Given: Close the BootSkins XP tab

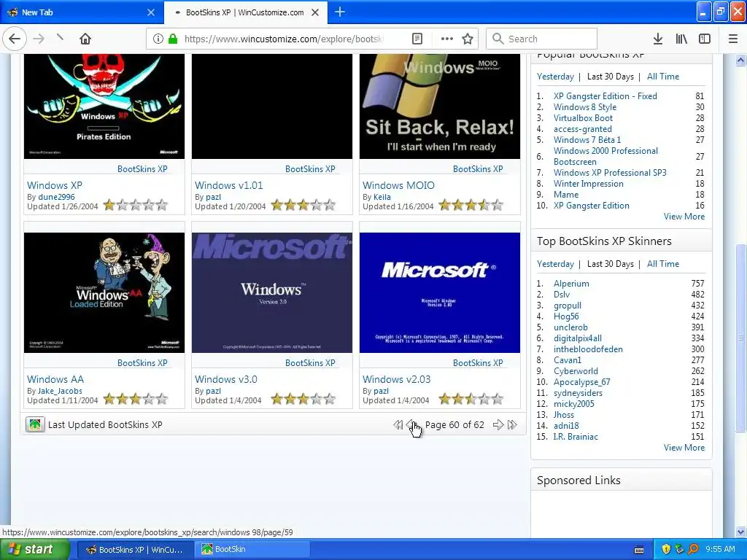Looking at the screenshot, I should tap(315, 12).
